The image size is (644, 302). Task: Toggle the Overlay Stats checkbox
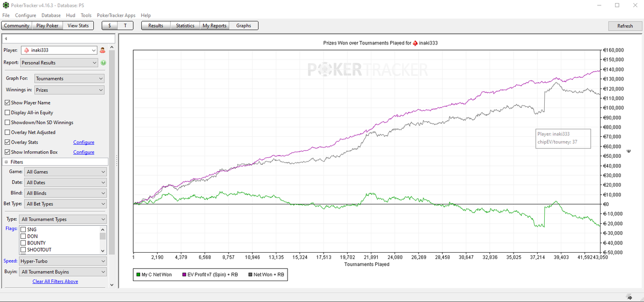(7, 142)
